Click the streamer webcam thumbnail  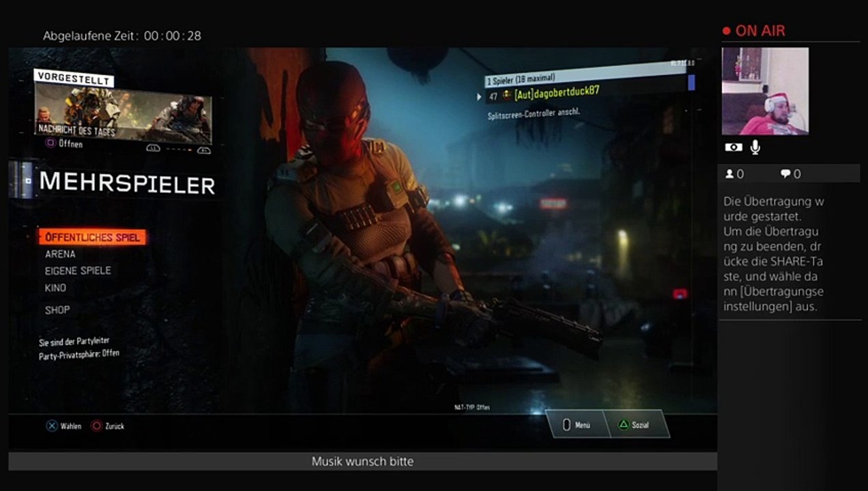[765, 91]
